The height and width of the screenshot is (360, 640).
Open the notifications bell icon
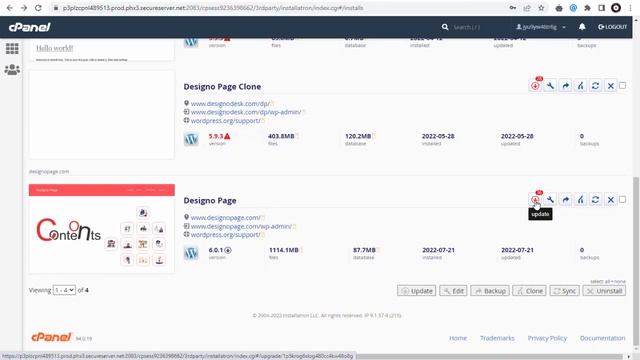click(x=582, y=27)
